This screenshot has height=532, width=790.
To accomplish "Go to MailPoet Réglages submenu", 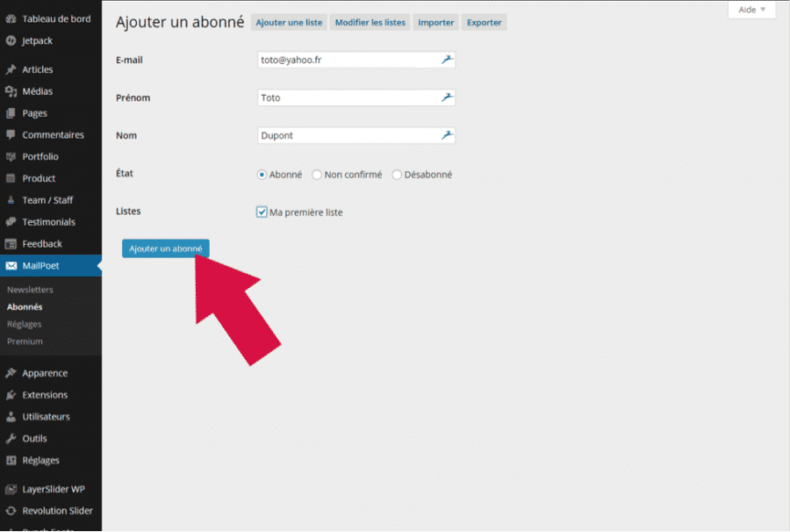I will pos(24,324).
